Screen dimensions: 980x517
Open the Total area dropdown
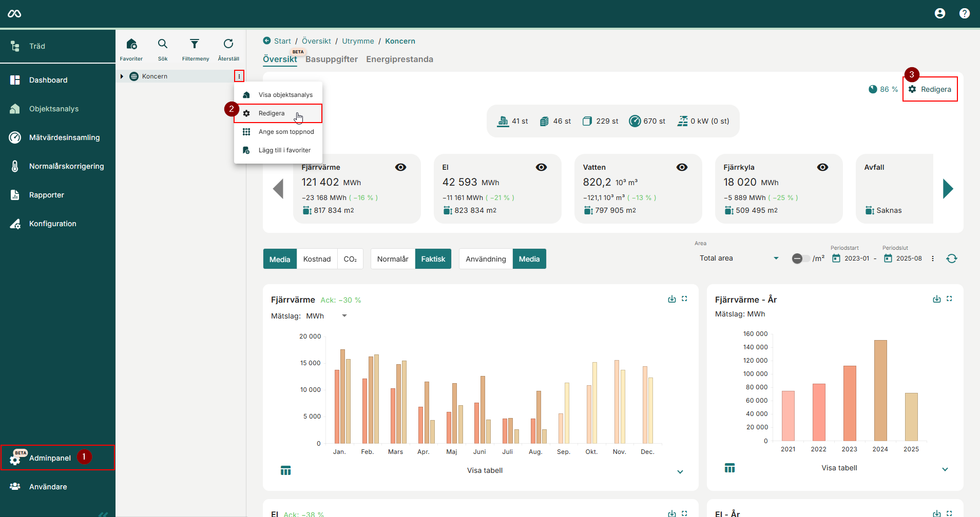pos(738,258)
